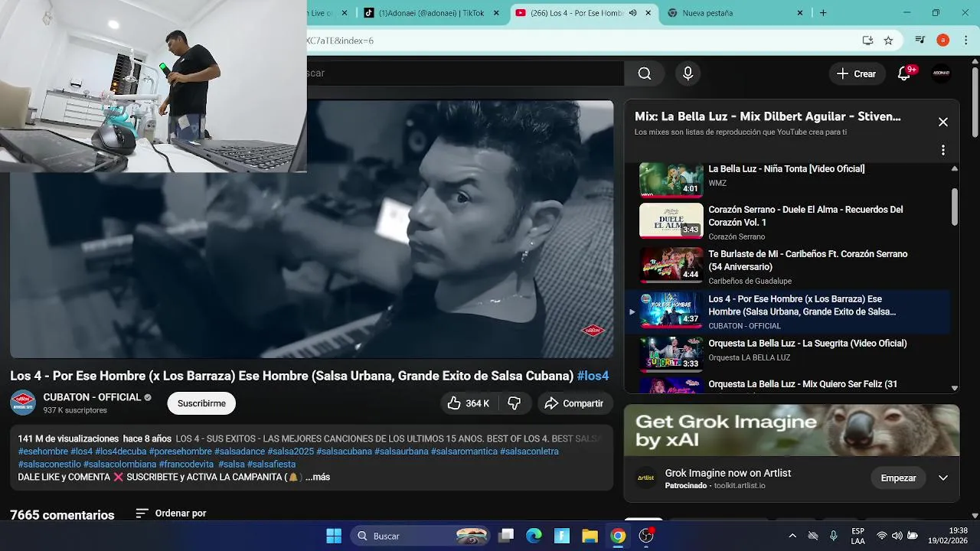980x551 pixels.
Task: Open the Ordenar por comments sort dropdown
Action: [x=171, y=514]
